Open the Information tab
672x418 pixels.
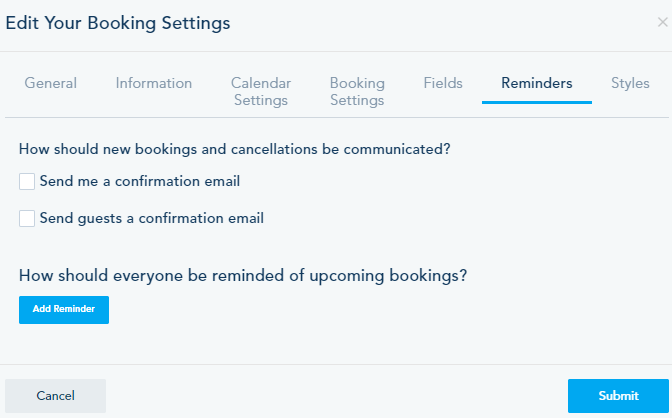pyautogui.click(x=154, y=83)
